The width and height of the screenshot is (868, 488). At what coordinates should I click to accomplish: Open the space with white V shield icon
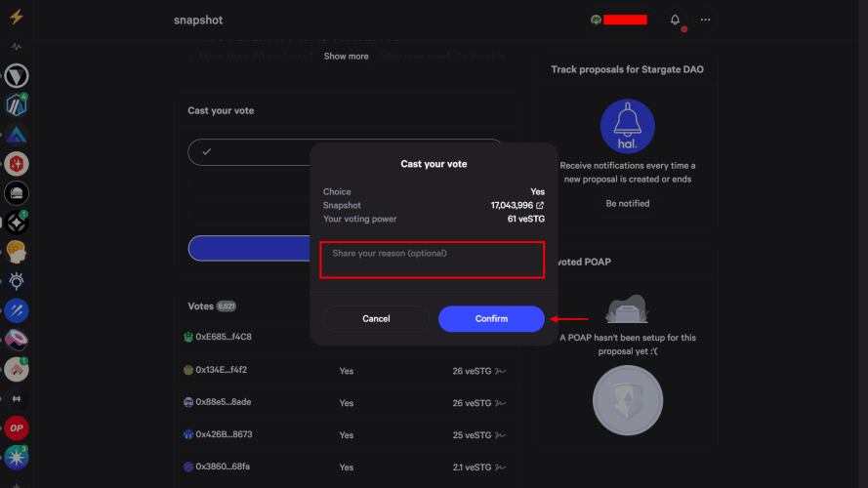(x=17, y=76)
